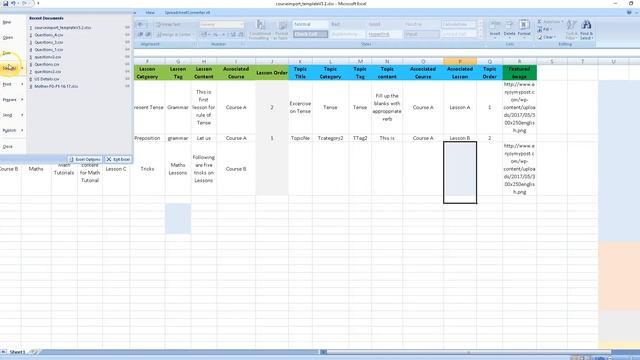Viewport: 640px width, 360px height.
Task: Select the Lesson Order header cell
Action: [272, 73]
